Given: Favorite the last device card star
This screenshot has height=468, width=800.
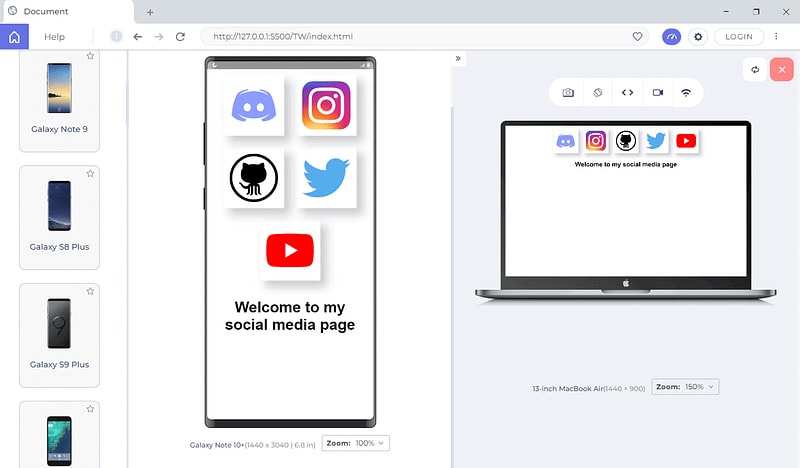Looking at the screenshot, I should pos(90,409).
